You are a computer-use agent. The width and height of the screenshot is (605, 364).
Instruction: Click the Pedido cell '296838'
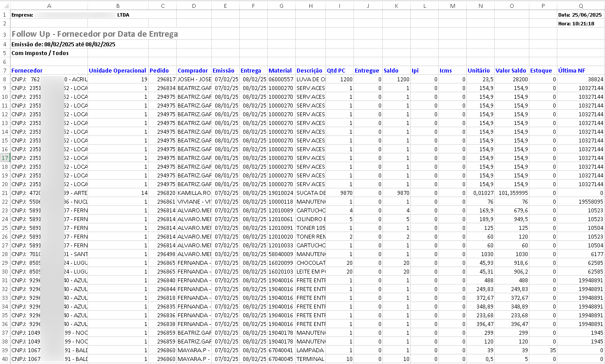point(162,324)
